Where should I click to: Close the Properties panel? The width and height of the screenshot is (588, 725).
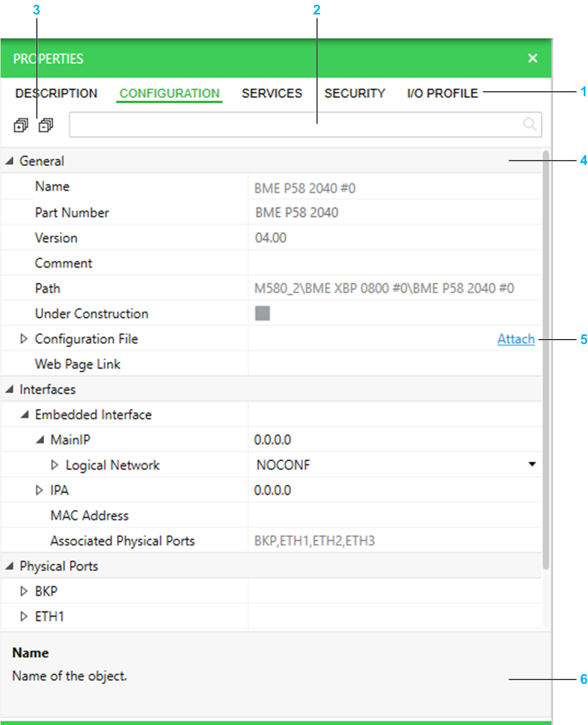point(533,58)
